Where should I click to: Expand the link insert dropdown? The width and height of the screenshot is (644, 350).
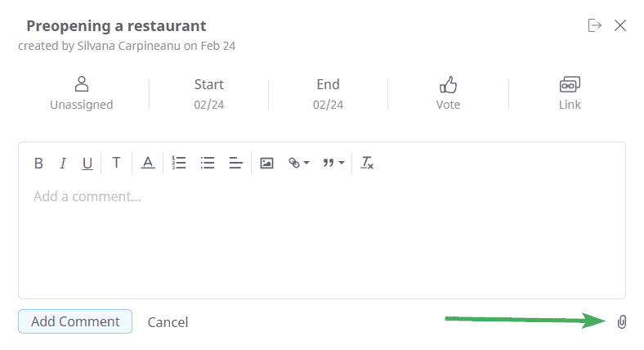(298, 163)
